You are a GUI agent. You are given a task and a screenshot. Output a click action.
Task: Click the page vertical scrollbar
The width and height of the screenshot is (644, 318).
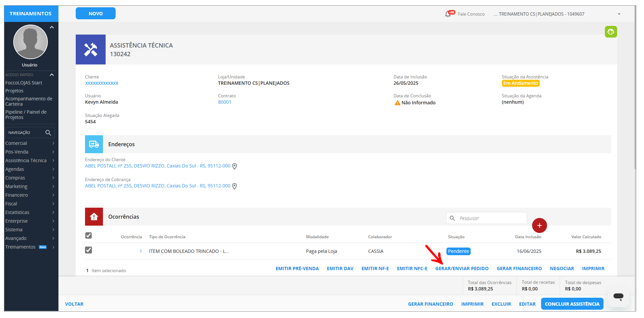(635, 100)
